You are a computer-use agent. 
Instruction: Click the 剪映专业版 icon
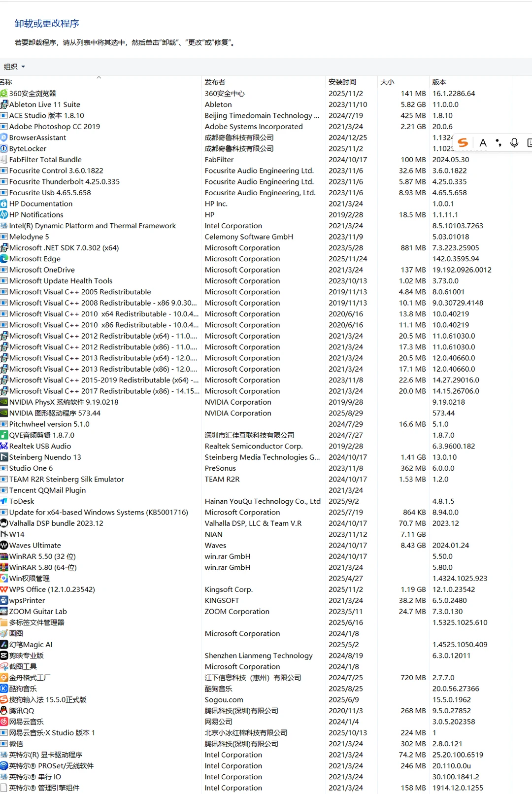4,656
